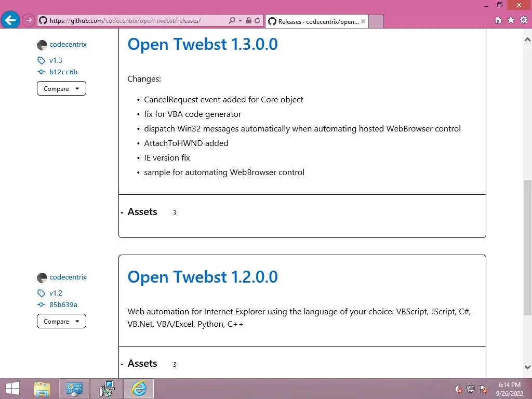Image resolution: width=532 pixels, height=399 pixels.
Task: Expand Assets section of release 1.3.0.0
Action: point(142,212)
